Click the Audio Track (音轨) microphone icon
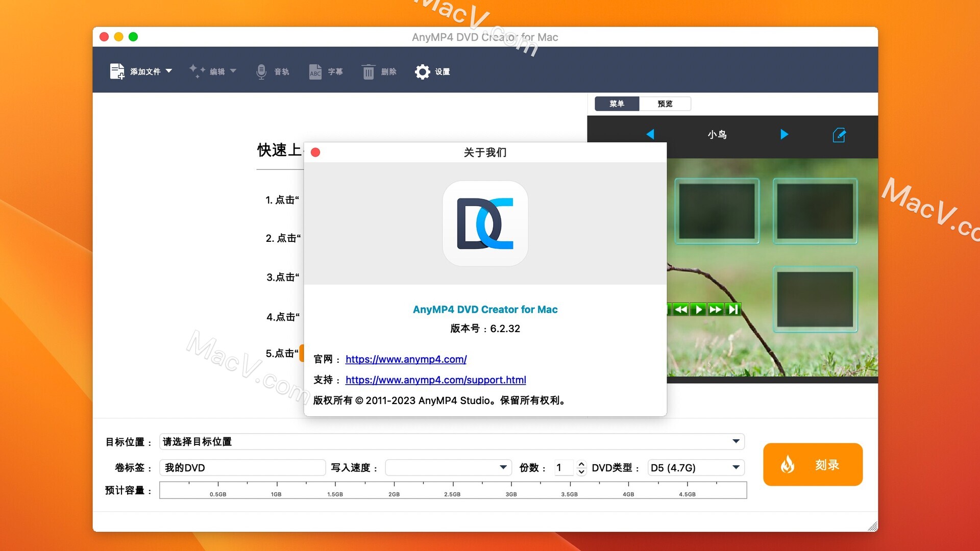980x551 pixels. pos(261,72)
